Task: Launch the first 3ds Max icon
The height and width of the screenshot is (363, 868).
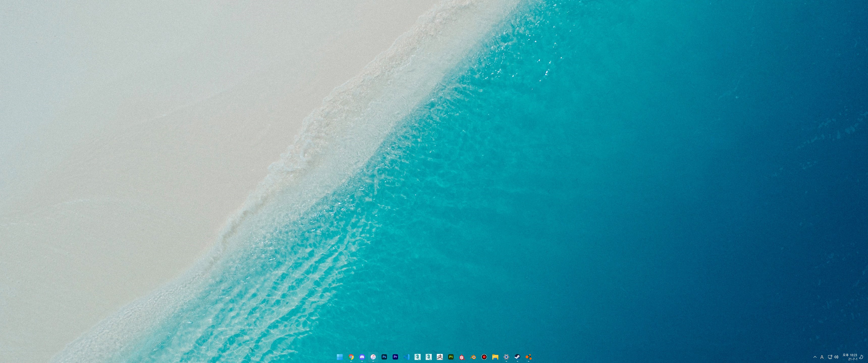Action: [418, 357]
